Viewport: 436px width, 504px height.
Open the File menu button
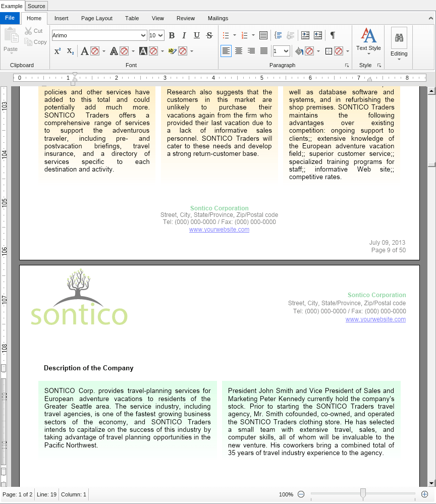tap(10, 18)
